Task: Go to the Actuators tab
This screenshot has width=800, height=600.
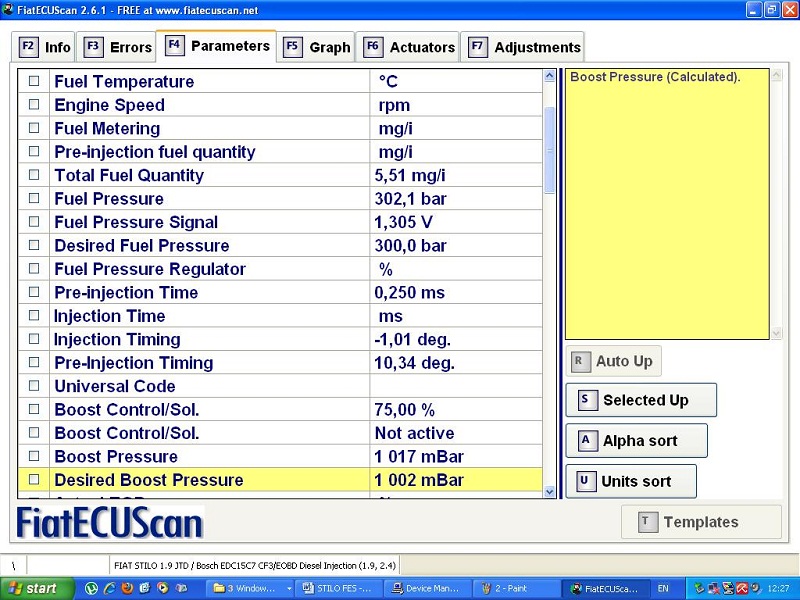Action: click(409, 47)
